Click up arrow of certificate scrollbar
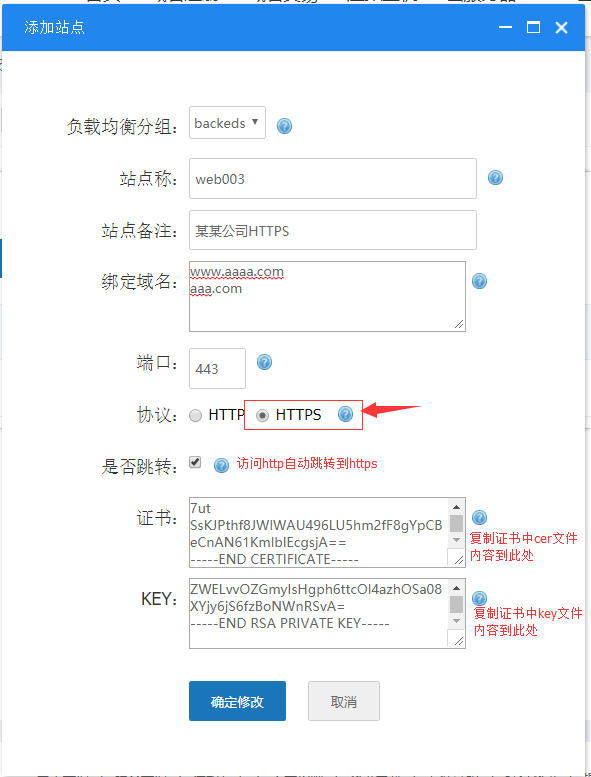The width and height of the screenshot is (591, 777). (456, 507)
